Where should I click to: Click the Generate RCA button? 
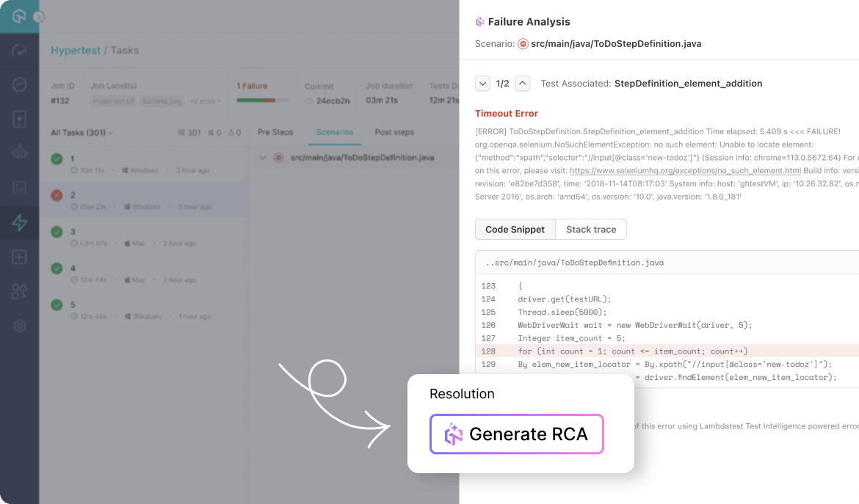coord(517,434)
